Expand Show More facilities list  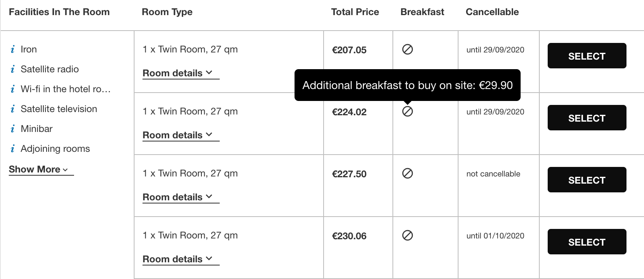(x=41, y=170)
